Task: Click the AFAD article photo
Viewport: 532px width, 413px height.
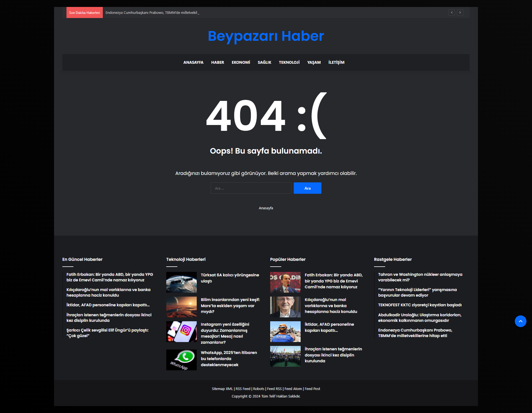Action: (x=285, y=332)
